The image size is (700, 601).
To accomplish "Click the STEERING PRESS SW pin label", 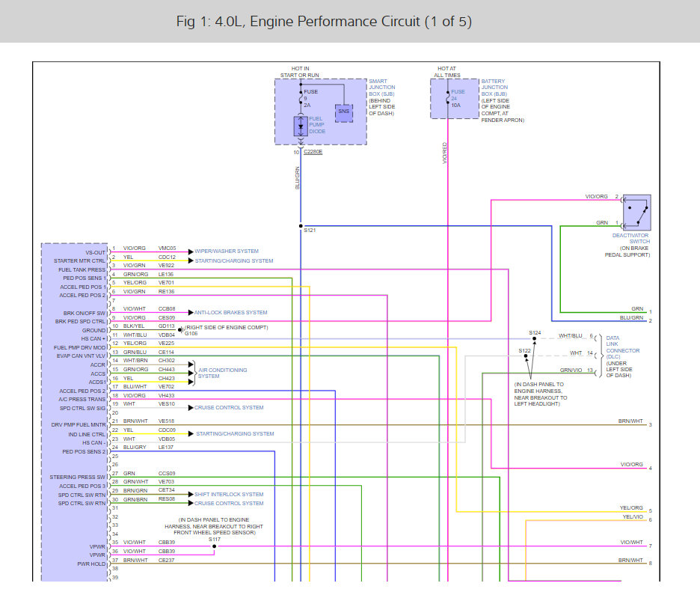I will pyautogui.click(x=78, y=478).
